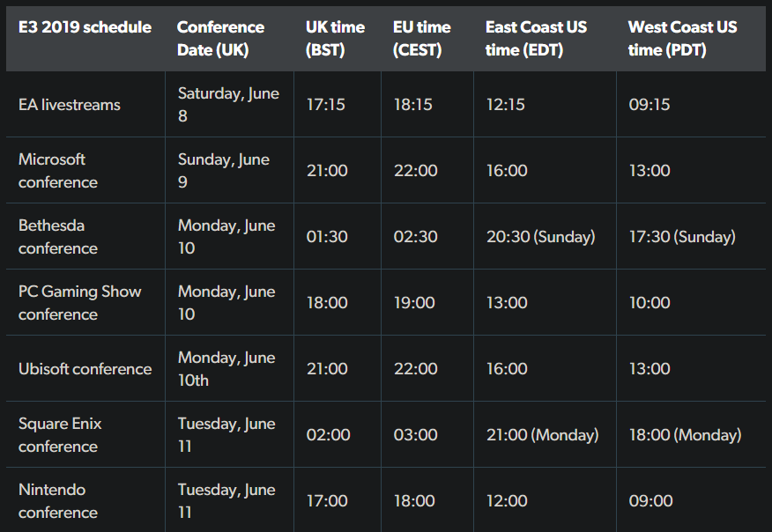Select the 21:00 (Monday) time cell
772x532 pixels.
pyautogui.click(x=542, y=435)
